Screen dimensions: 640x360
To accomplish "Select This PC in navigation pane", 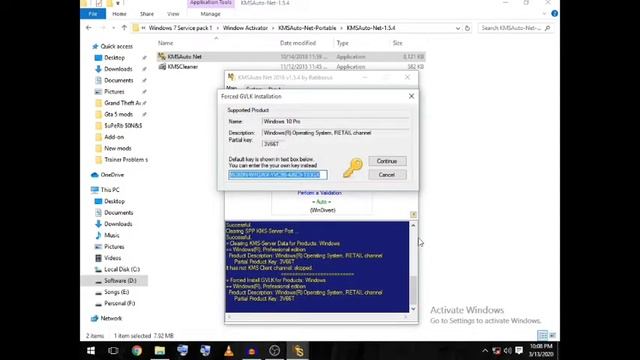I will pos(110,190).
